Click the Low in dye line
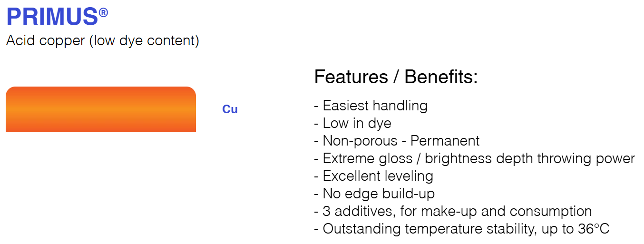The width and height of the screenshot is (644, 244). click(x=353, y=123)
